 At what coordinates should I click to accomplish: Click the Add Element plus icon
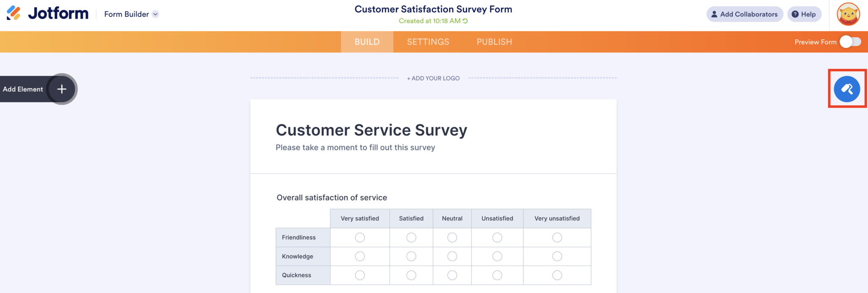click(x=62, y=89)
